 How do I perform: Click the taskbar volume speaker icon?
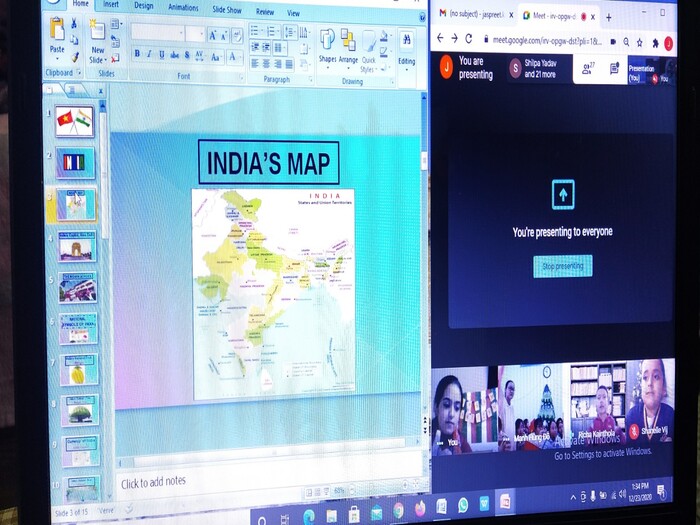click(622, 494)
